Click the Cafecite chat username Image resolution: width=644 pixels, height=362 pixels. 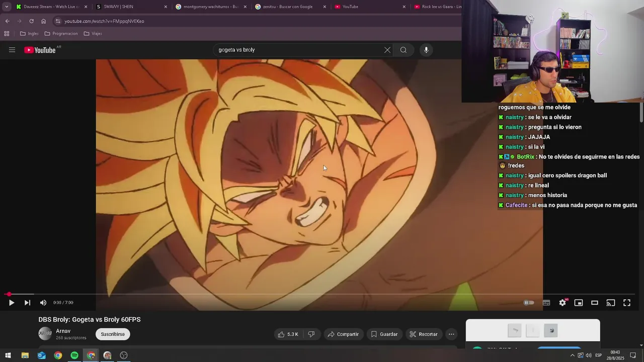(x=517, y=205)
